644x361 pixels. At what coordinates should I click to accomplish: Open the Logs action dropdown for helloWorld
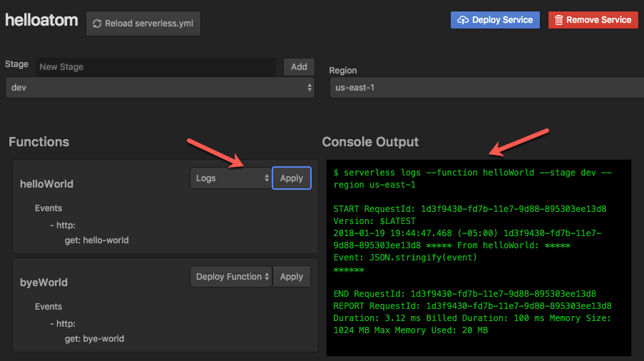point(231,178)
